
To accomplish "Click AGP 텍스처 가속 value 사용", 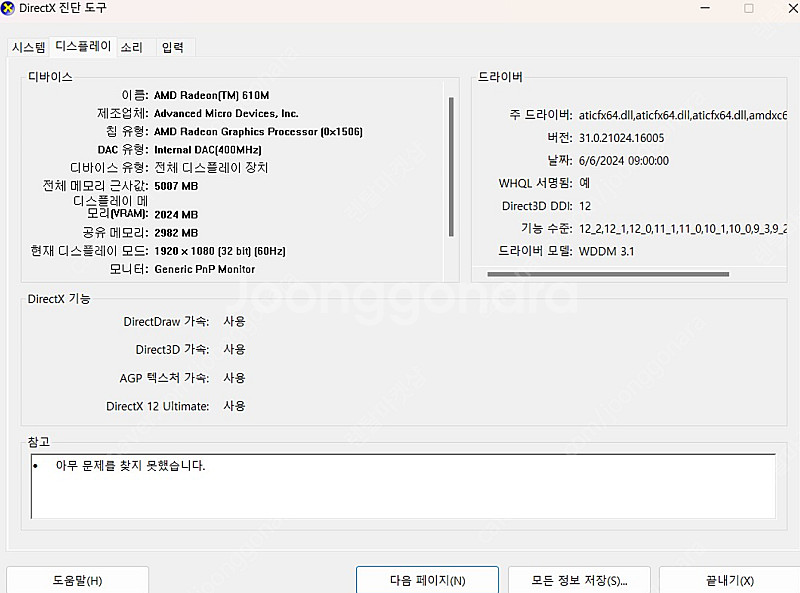I will tap(234, 378).
